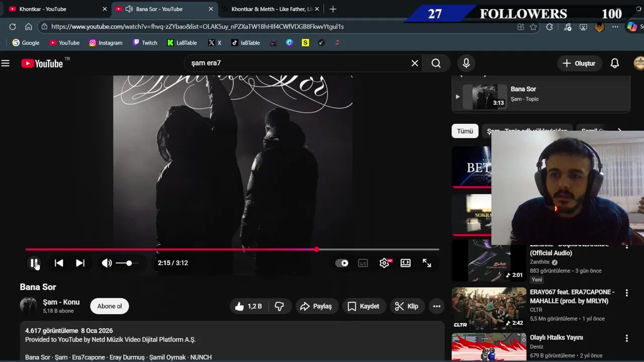Open Paylaş share dialog
Screen dimensions: 644x362
tap(316, 306)
